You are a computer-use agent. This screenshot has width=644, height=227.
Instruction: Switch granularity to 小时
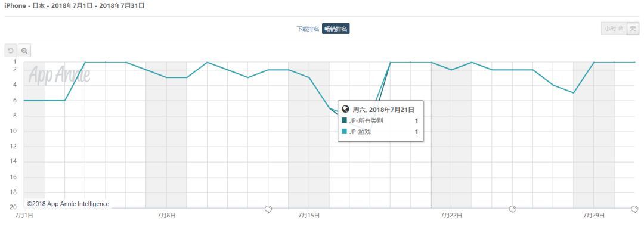614,29
